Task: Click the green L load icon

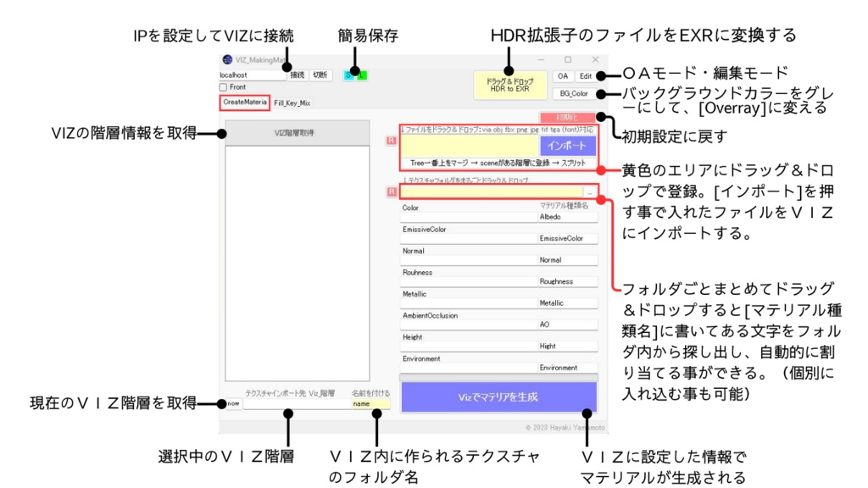Action: (362, 75)
